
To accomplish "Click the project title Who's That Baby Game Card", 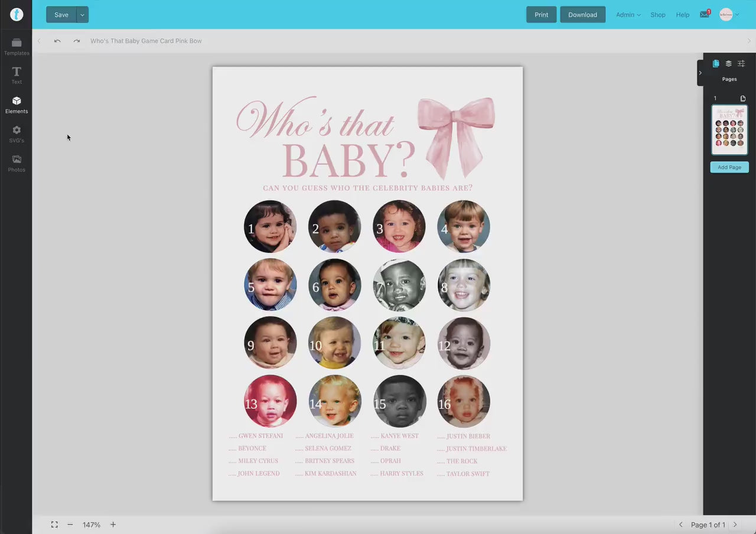I will (146, 41).
